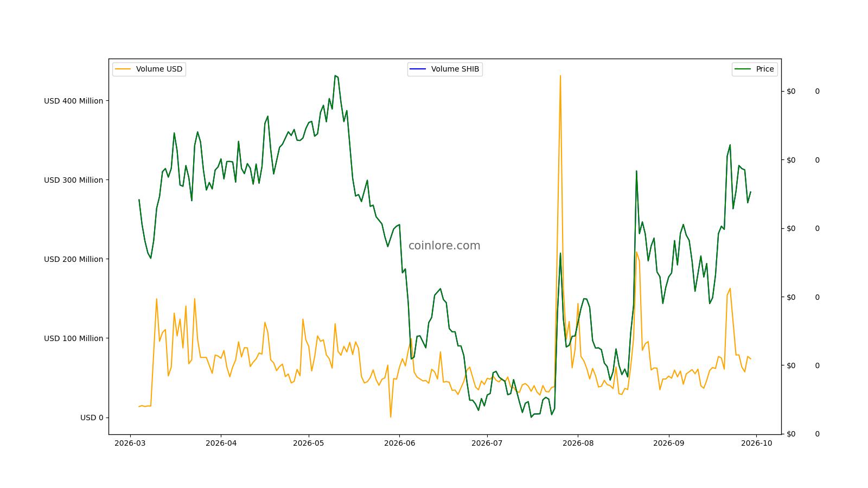Select the 2026-07 x-axis date label
The width and height of the screenshot is (868, 488).
click(487, 442)
